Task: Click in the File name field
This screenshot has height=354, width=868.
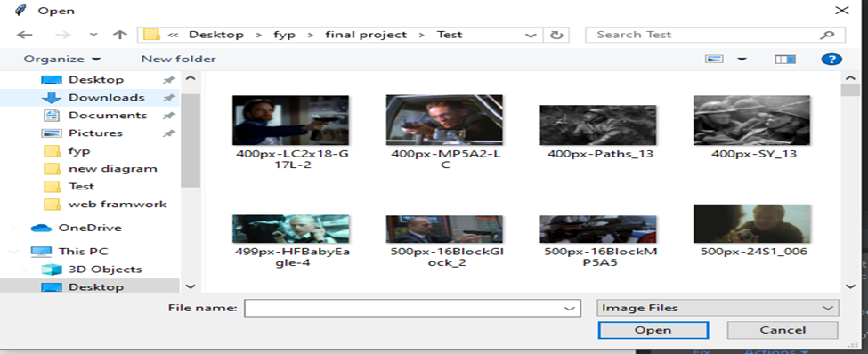Action: coord(412,308)
